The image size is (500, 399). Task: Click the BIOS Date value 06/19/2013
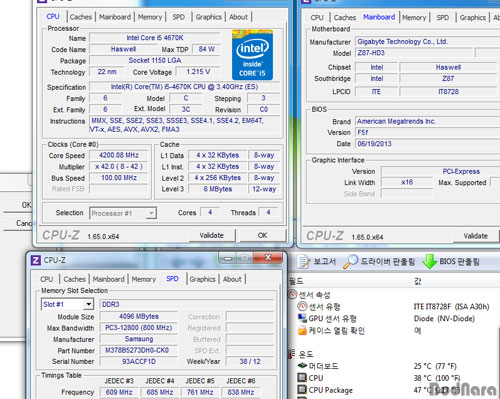(428, 144)
